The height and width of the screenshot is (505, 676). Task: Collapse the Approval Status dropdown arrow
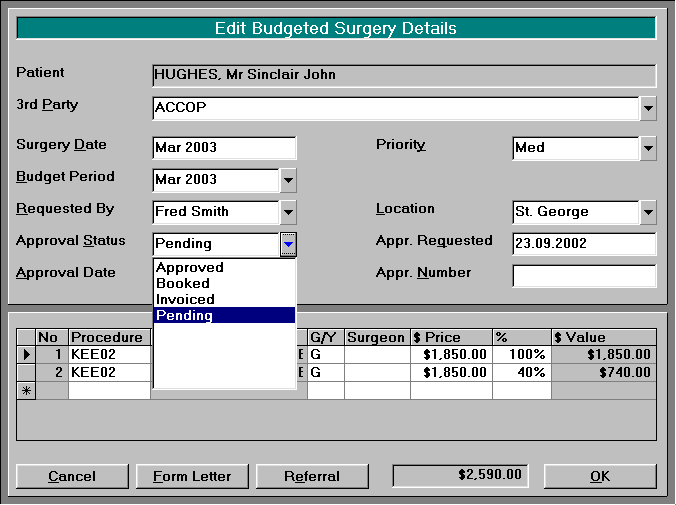pyautogui.click(x=288, y=244)
